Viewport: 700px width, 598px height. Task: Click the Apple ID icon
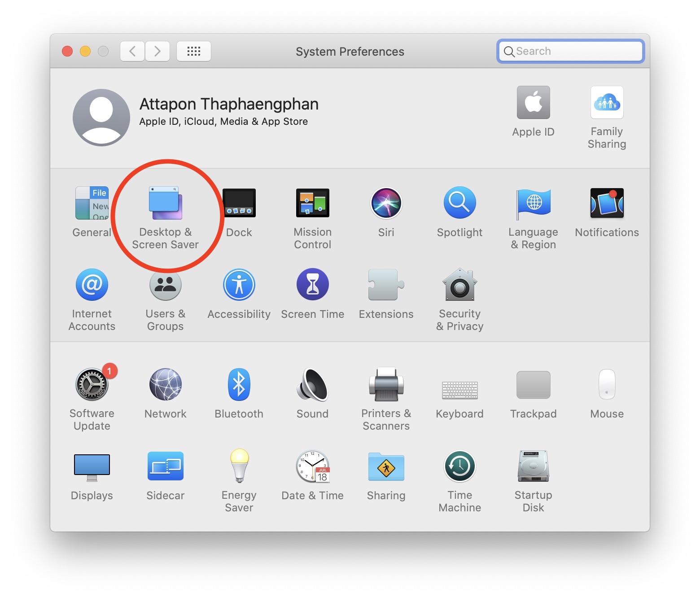(x=533, y=103)
